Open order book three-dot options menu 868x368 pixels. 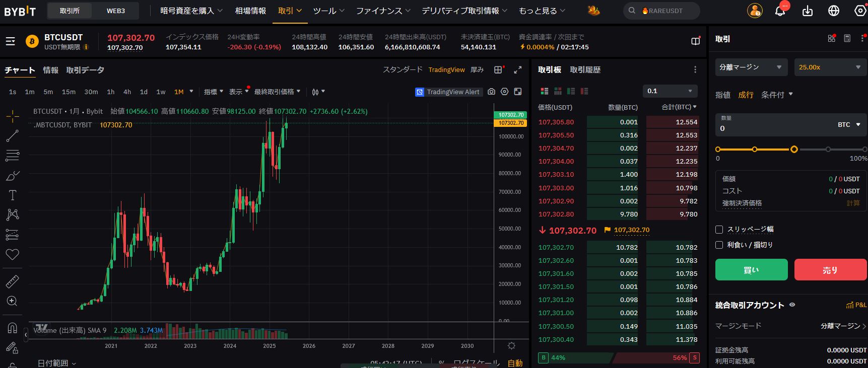coord(695,70)
